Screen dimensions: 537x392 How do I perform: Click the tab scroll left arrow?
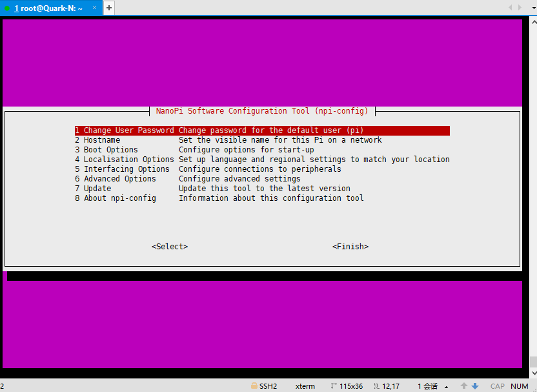click(511, 8)
